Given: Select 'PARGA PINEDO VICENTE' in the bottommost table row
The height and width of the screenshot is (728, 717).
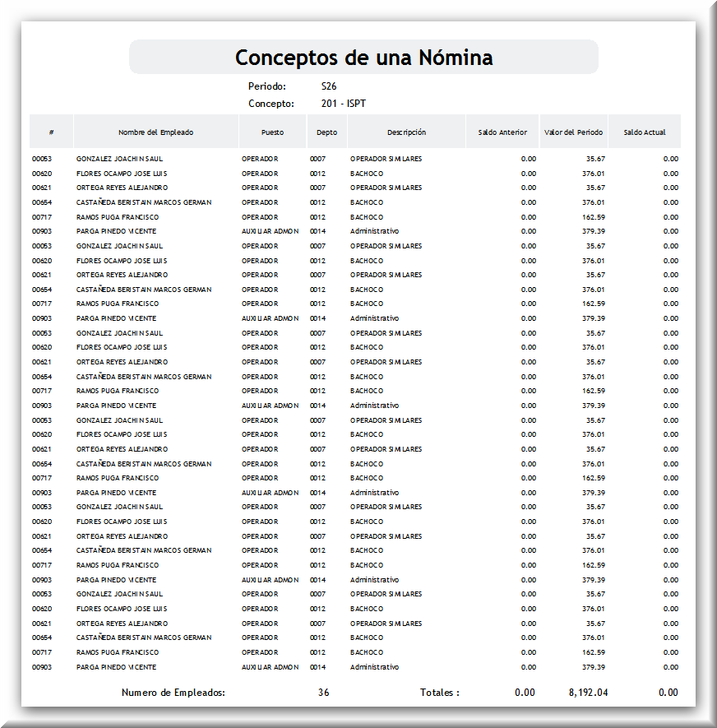Looking at the screenshot, I should tap(117, 667).
